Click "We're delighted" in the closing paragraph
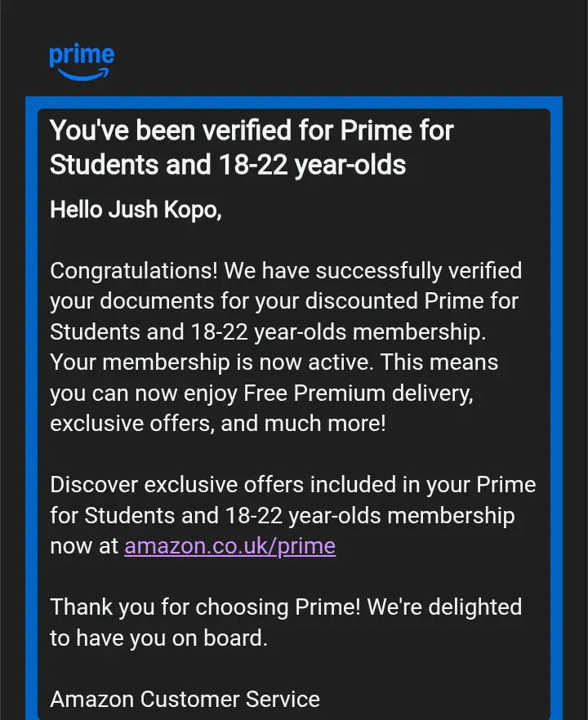The height and width of the screenshot is (720, 588). pos(444,607)
